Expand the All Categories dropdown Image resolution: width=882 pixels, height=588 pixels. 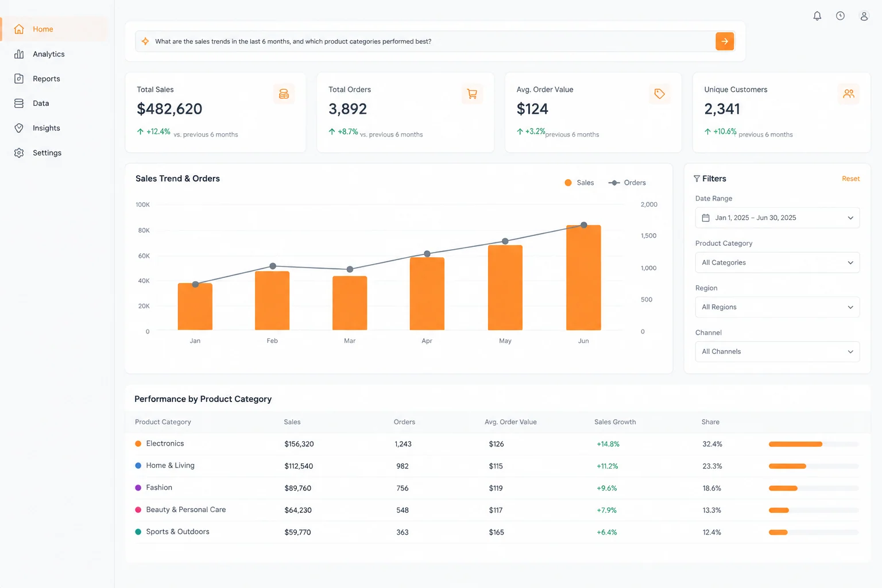[x=777, y=262]
